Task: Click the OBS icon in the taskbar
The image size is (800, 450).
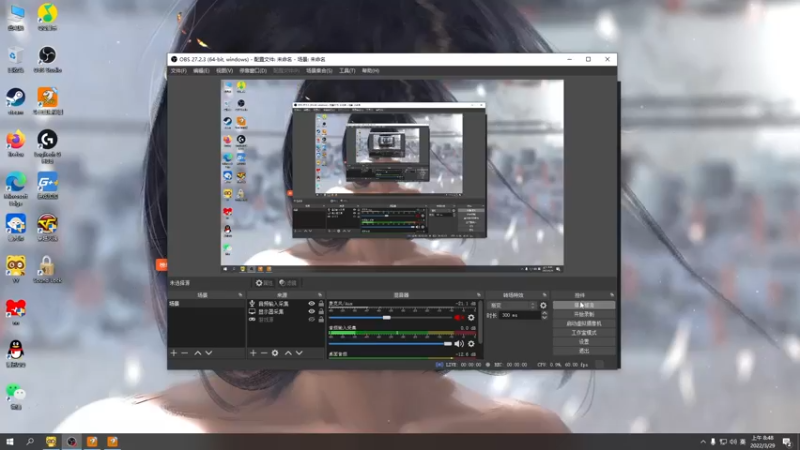Action: (x=71, y=441)
